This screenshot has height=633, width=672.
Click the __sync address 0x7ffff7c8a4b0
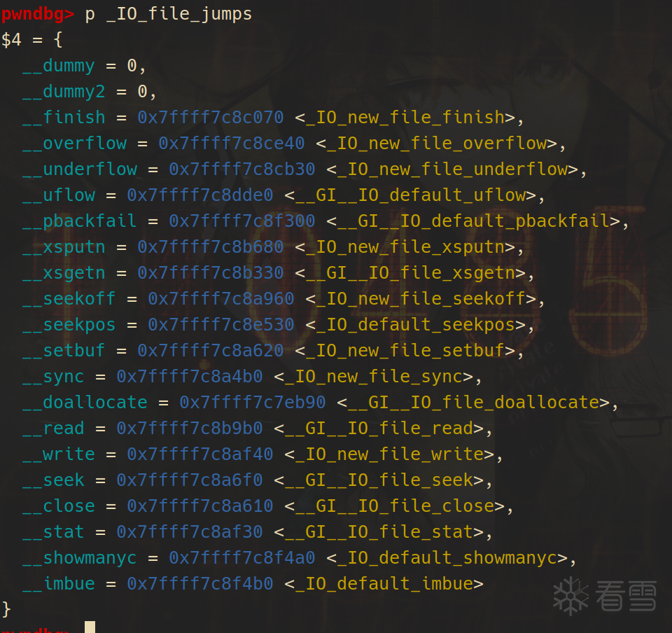(x=190, y=376)
